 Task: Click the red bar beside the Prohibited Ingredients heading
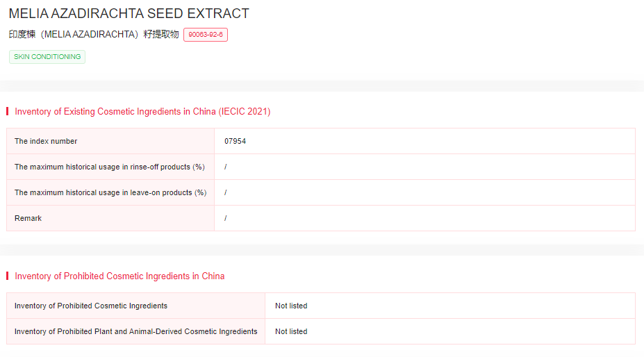click(x=7, y=276)
